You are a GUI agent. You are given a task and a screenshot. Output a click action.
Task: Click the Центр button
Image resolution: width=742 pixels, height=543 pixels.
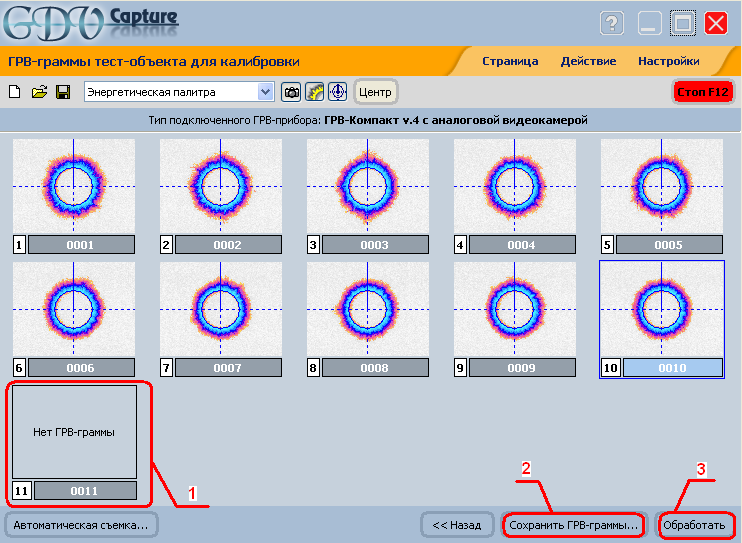pos(375,92)
